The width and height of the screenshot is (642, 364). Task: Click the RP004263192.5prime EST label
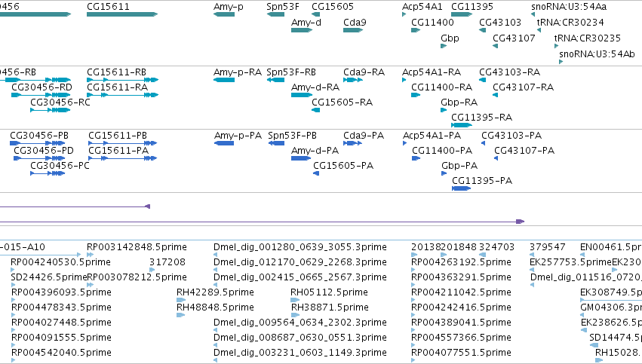pyautogui.click(x=461, y=262)
